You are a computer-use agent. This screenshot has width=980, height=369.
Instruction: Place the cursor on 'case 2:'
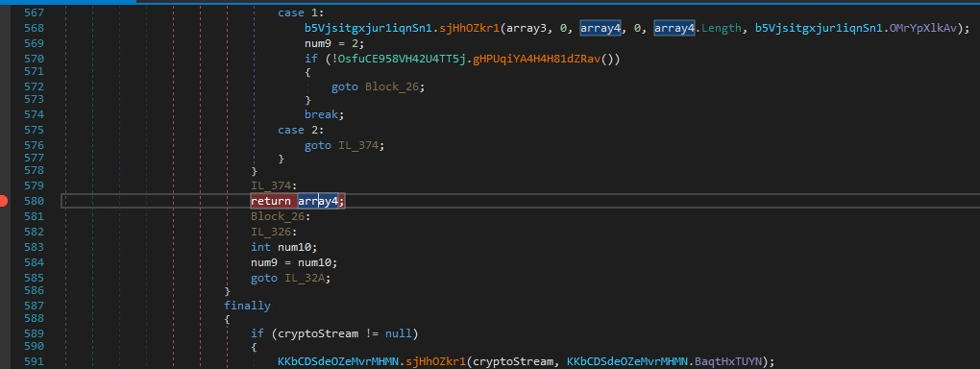pos(302,130)
